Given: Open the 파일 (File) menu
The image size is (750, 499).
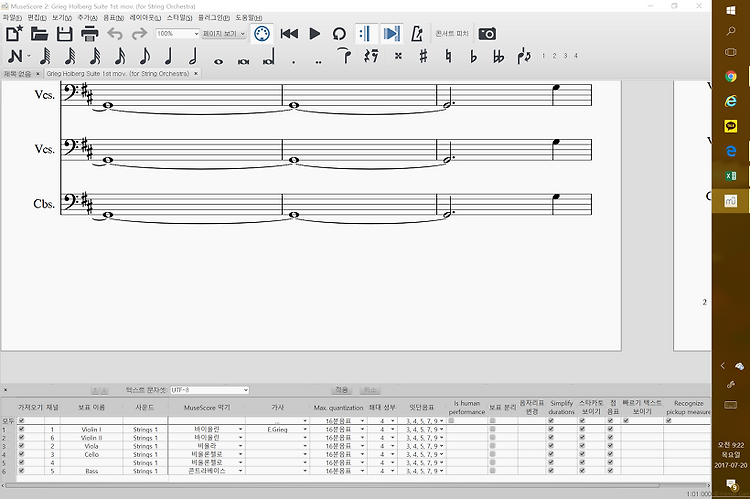Looking at the screenshot, I should pos(11,18).
